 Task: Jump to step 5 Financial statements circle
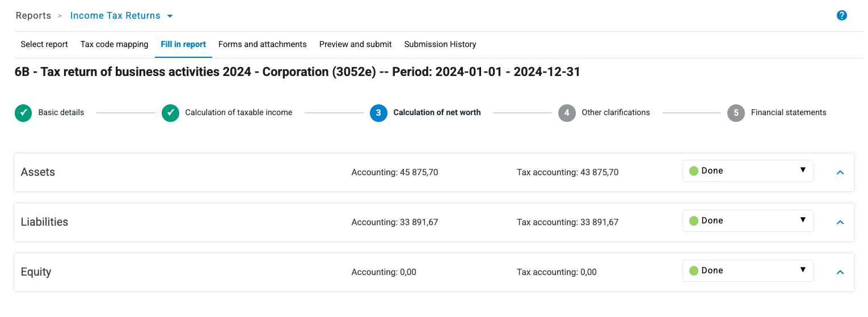[736, 113]
